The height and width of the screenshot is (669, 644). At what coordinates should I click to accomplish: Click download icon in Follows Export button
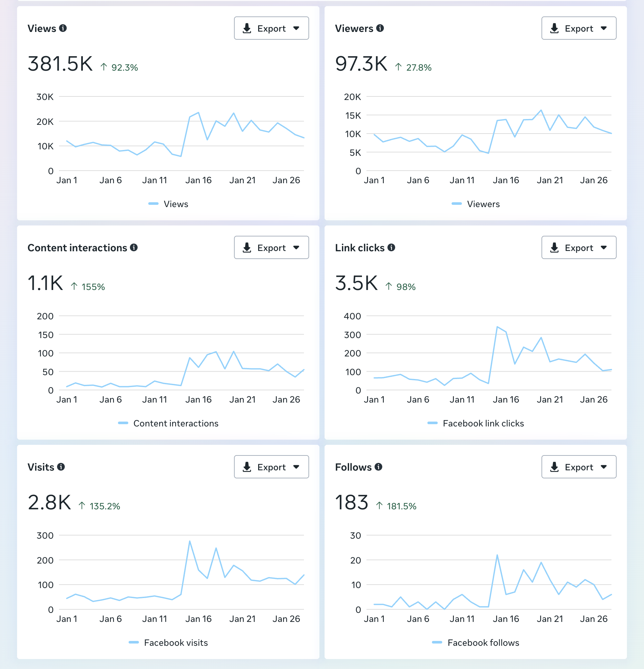(x=554, y=467)
